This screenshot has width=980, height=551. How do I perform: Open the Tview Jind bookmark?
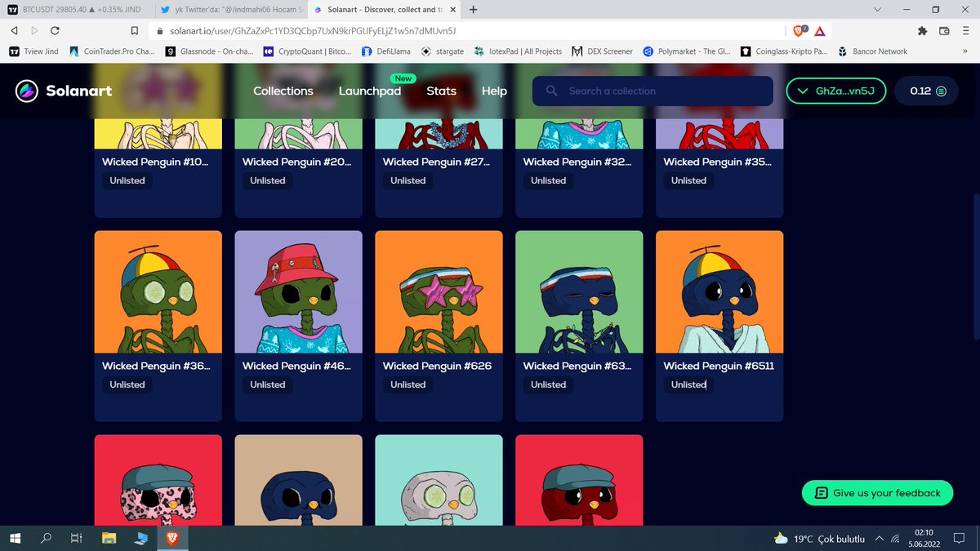point(34,51)
